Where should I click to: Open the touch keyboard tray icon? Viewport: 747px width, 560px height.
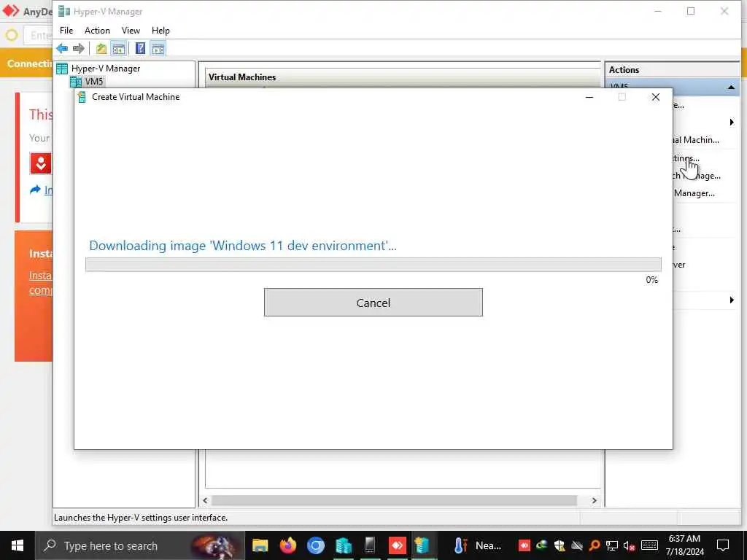tap(649, 545)
